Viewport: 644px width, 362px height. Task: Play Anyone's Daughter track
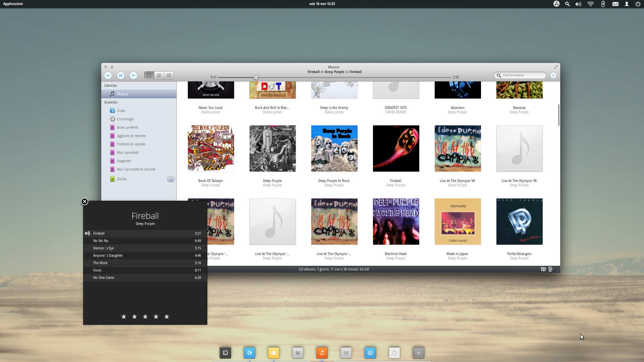coord(145,255)
